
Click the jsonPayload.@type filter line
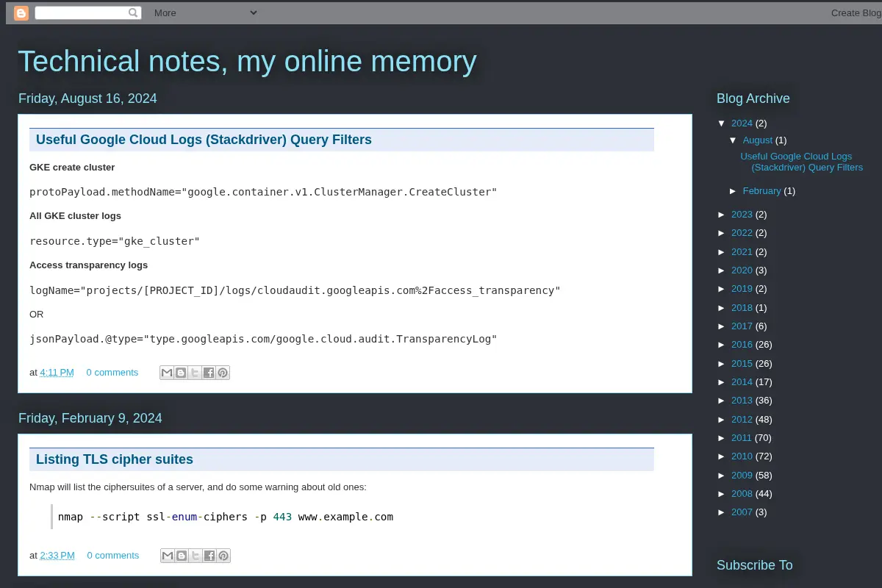pyautogui.click(x=263, y=339)
